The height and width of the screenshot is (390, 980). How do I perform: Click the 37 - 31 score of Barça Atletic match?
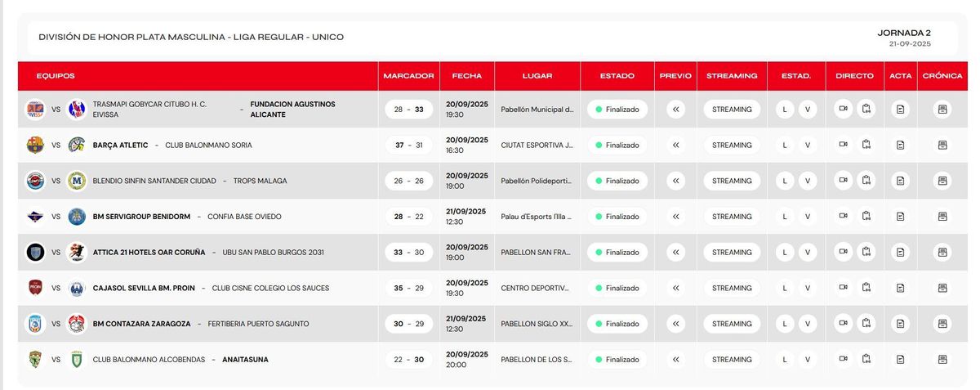coord(408,146)
